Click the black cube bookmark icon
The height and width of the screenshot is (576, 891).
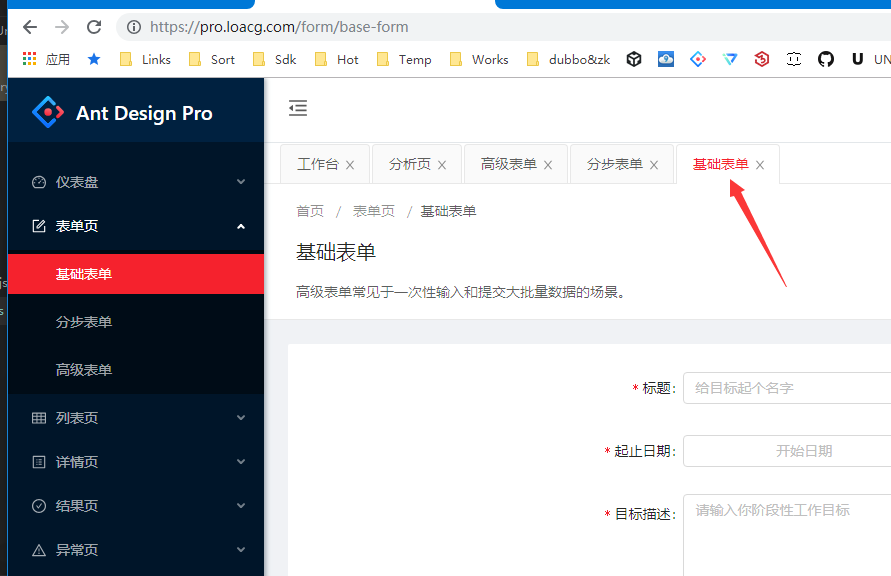[x=634, y=59]
